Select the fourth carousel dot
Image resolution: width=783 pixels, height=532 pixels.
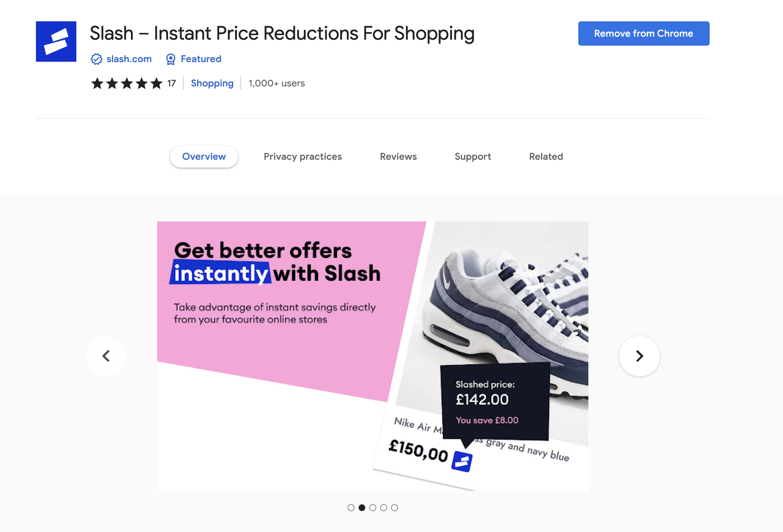pyautogui.click(x=384, y=508)
